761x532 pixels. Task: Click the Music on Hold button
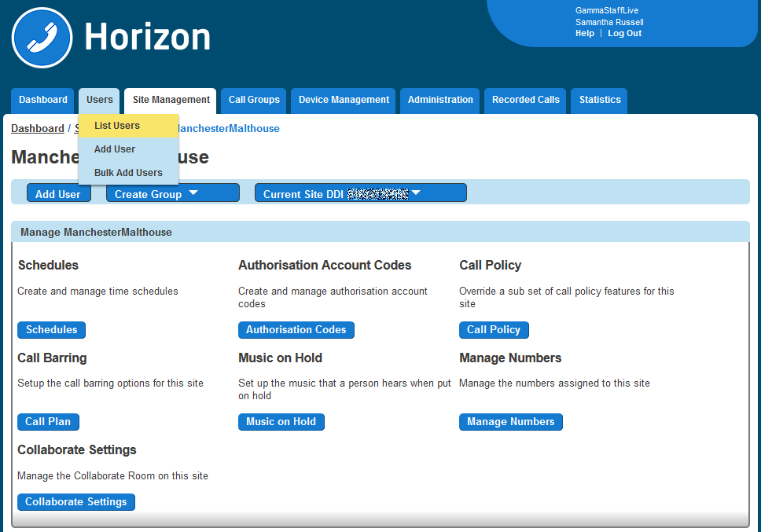coord(281,422)
